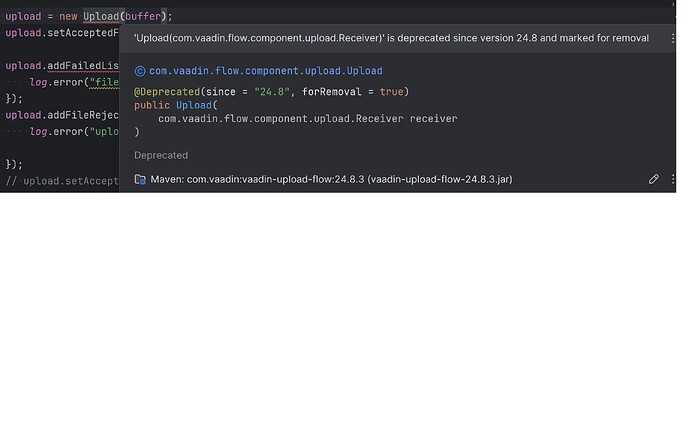Click the Maven library folder icon
The height and width of the screenshot is (431, 690).
[140, 179]
